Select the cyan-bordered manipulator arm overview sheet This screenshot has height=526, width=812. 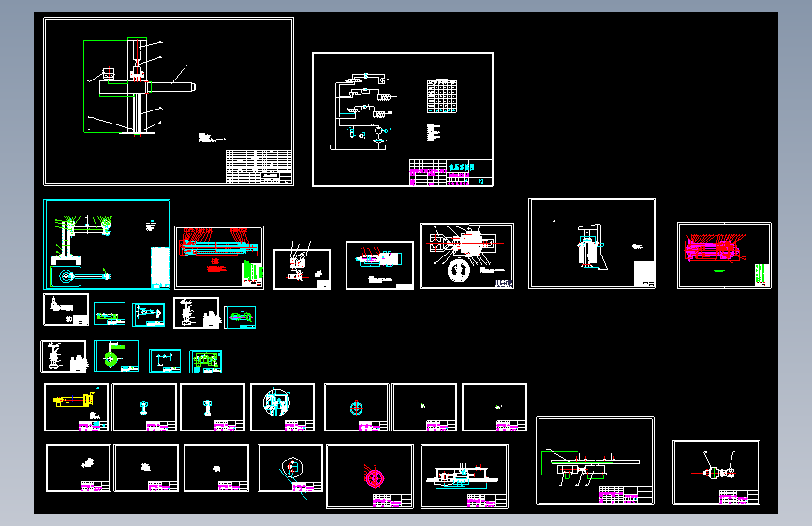107,244
